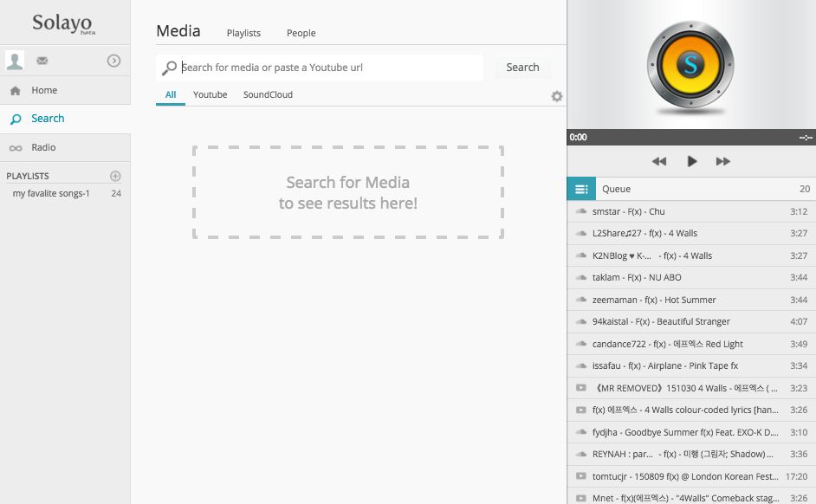Open search settings gear icon
The image size is (816, 504).
pos(557,96)
